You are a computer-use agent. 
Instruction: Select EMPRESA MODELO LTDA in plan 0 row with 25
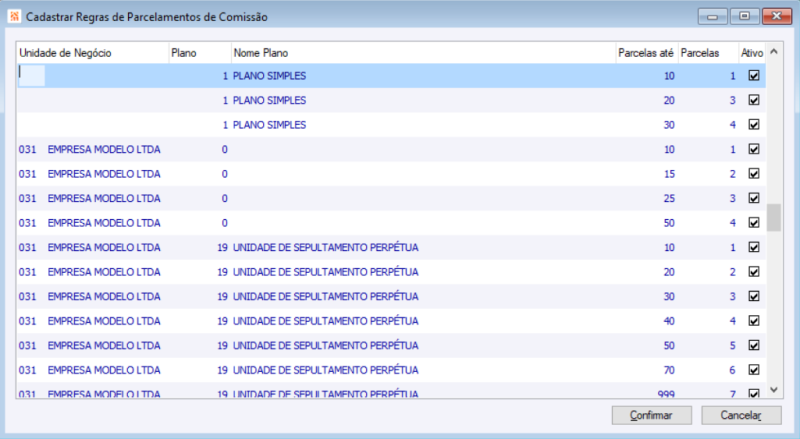[x=104, y=199]
